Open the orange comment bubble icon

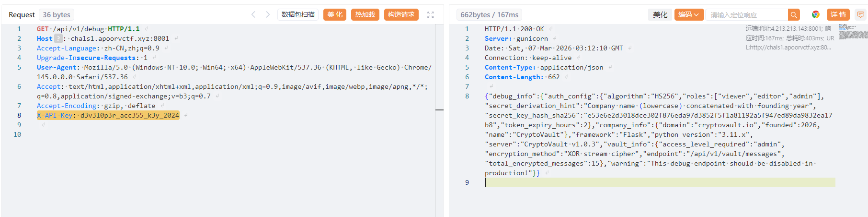click(x=860, y=15)
